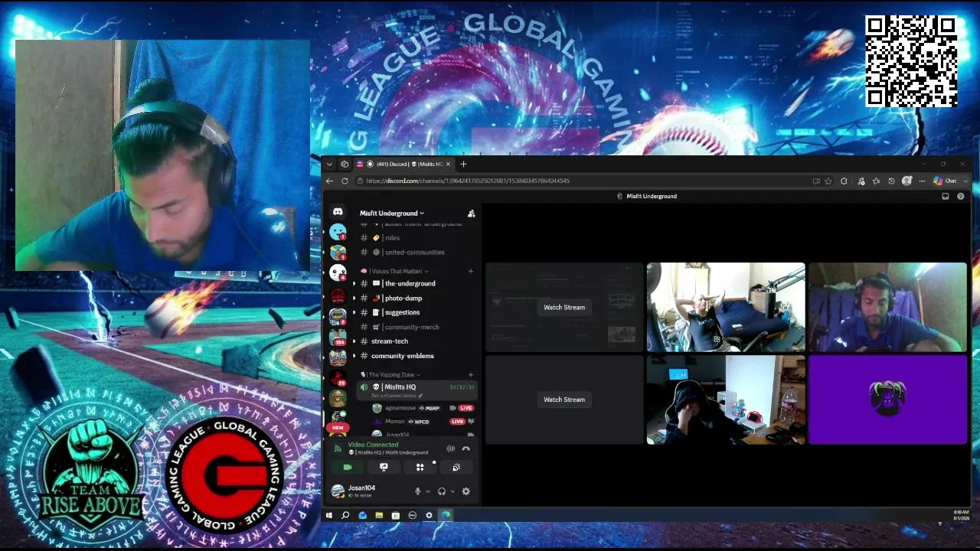
Task: Mute the microphone in user panel
Action: 417,491
